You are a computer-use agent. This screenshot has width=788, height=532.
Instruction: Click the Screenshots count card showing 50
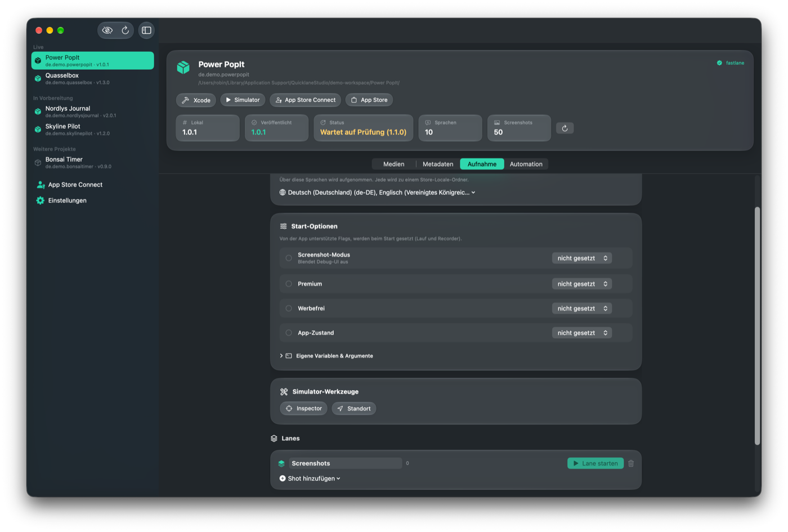click(519, 128)
